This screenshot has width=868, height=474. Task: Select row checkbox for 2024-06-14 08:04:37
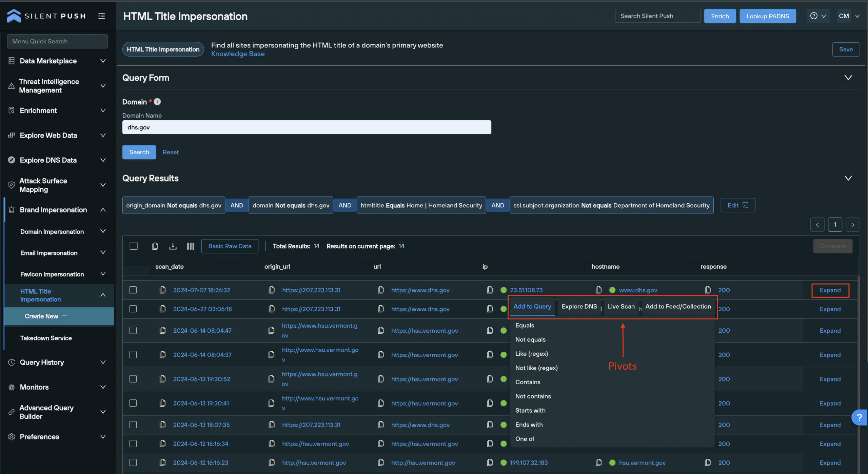133,355
